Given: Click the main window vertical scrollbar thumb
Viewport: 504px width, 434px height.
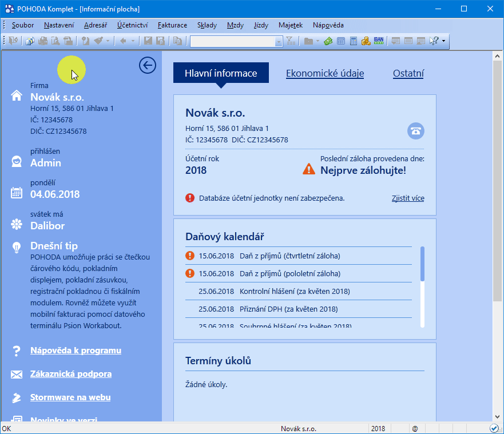Looking at the screenshot, I should pyautogui.click(x=497, y=181).
